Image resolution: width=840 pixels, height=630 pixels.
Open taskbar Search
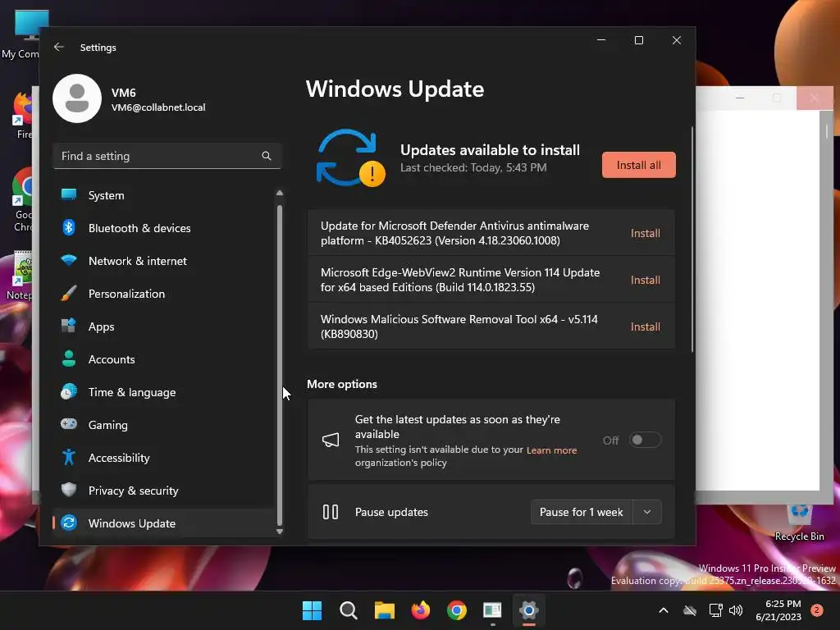[x=348, y=610]
